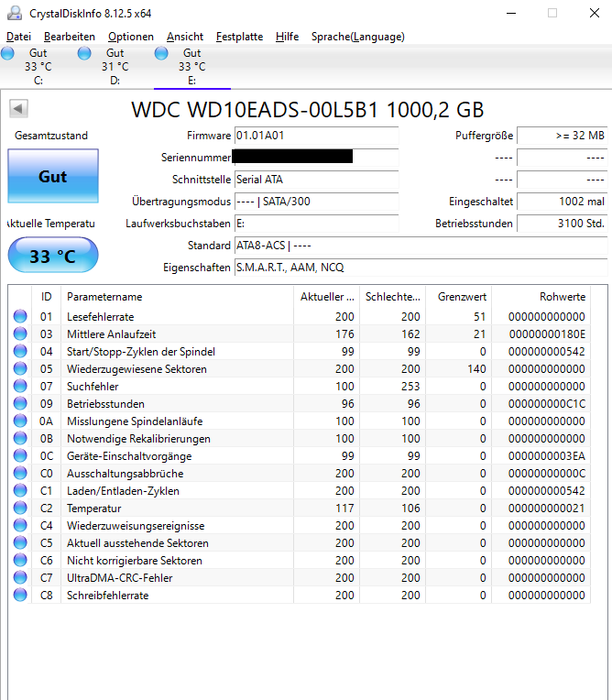The image size is (612, 700).
Task: Click status orb for Wiederzuweisungsereignisse
Action: (20, 525)
